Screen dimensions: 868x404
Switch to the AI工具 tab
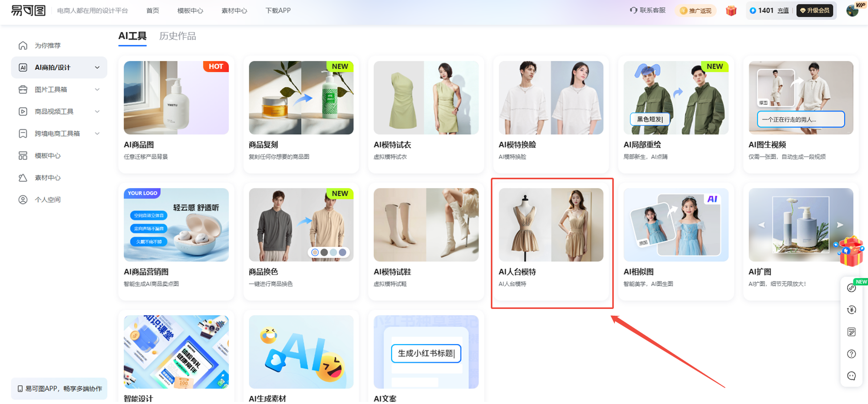click(132, 36)
